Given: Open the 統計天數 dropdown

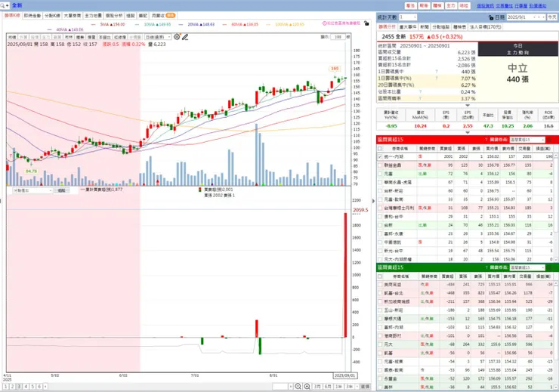Looking at the screenshot, I should point(407,17).
